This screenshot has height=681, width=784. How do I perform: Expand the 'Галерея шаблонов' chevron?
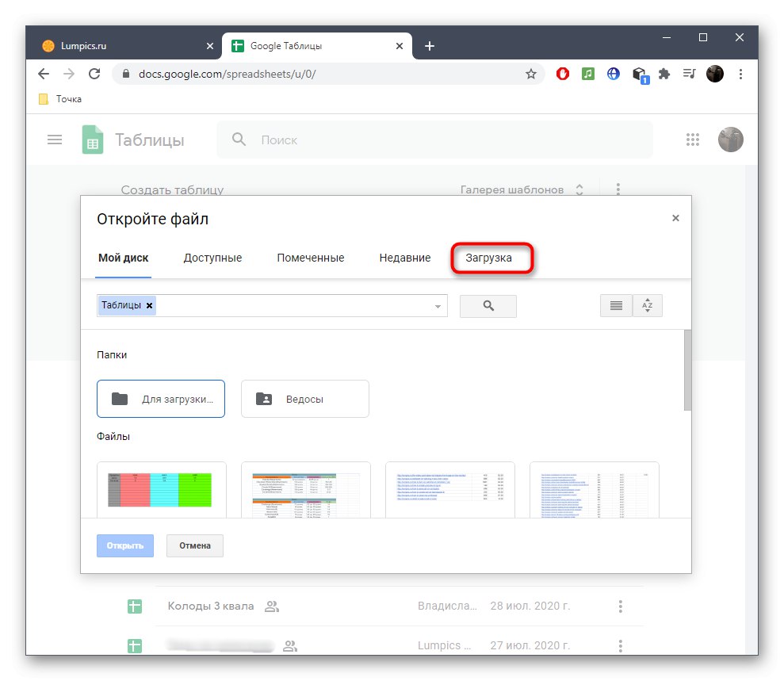click(579, 189)
